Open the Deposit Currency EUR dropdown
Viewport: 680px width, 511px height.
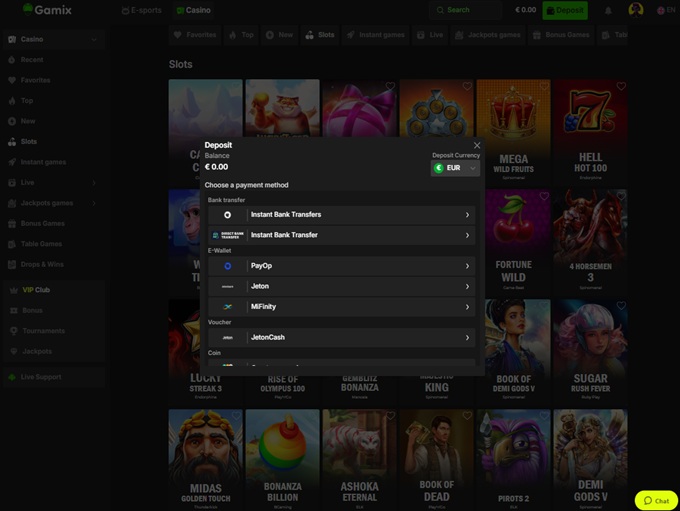point(456,168)
